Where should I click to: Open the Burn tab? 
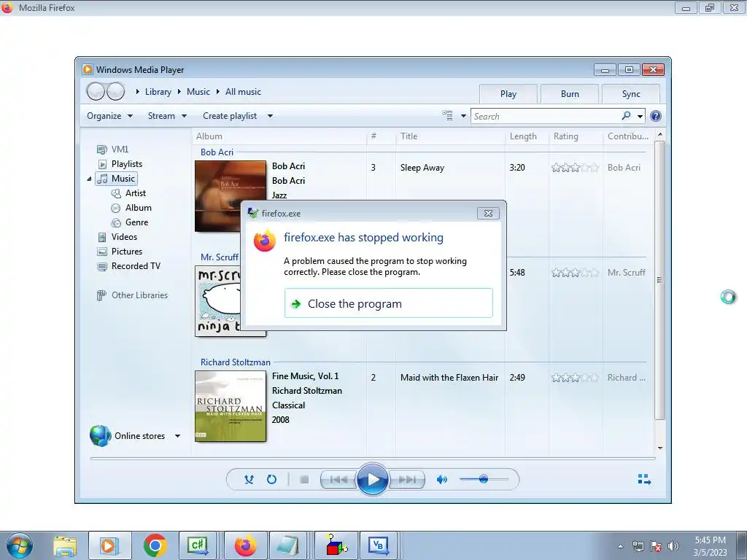570,94
